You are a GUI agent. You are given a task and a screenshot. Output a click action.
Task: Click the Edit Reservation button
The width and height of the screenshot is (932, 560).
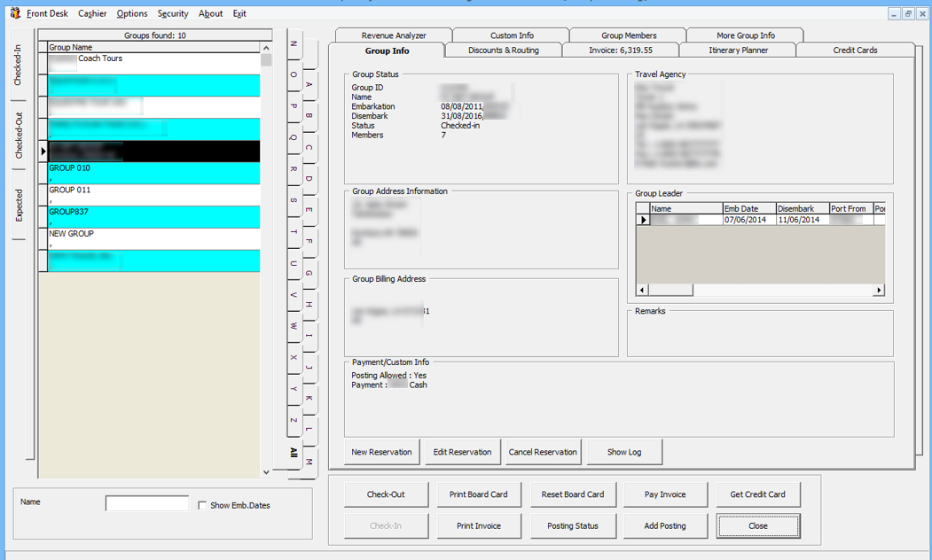(x=462, y=452)
